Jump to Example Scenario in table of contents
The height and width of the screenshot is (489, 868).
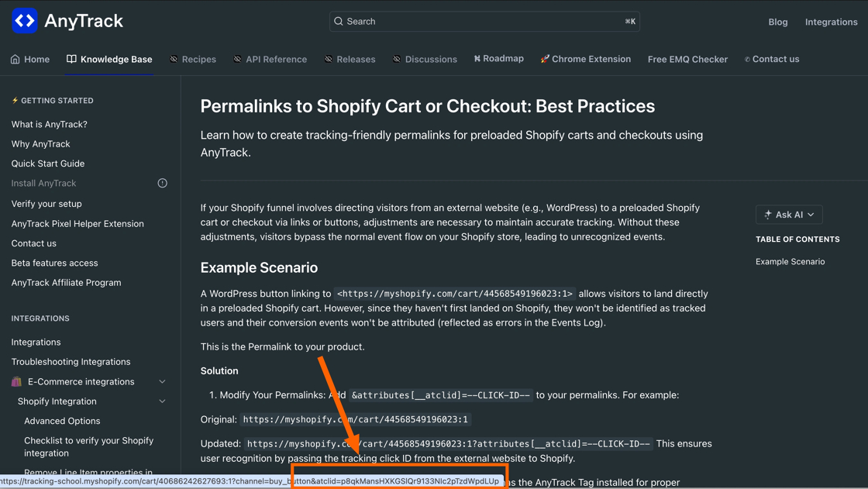click(790, 261)
